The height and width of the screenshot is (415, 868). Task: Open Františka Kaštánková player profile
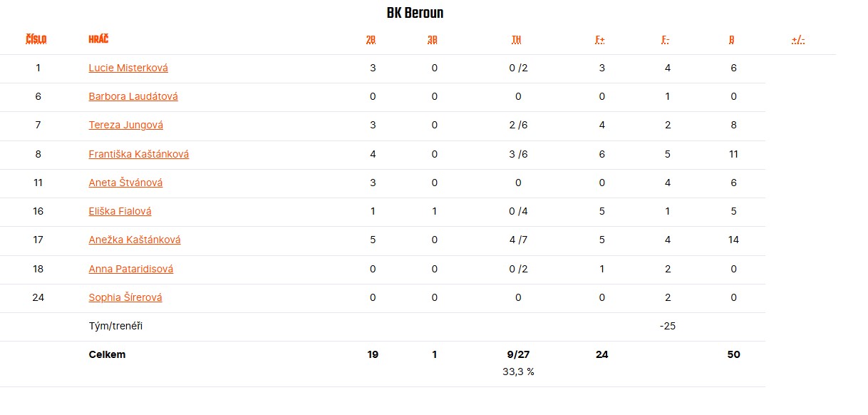tap(138, 154)
